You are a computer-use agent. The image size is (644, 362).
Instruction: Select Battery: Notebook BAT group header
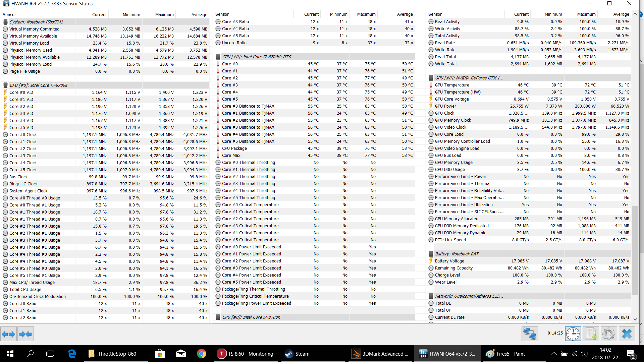click(x=530, y=254)
